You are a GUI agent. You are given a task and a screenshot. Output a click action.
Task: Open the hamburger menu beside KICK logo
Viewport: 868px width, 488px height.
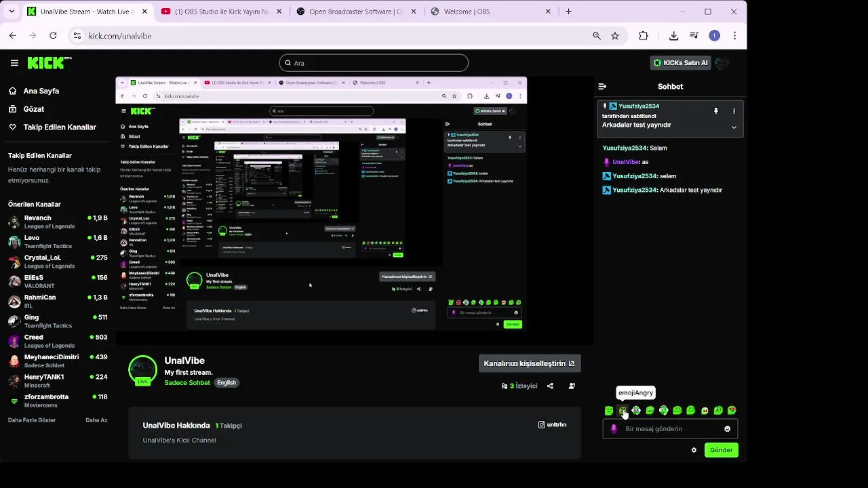click(14, 63)
